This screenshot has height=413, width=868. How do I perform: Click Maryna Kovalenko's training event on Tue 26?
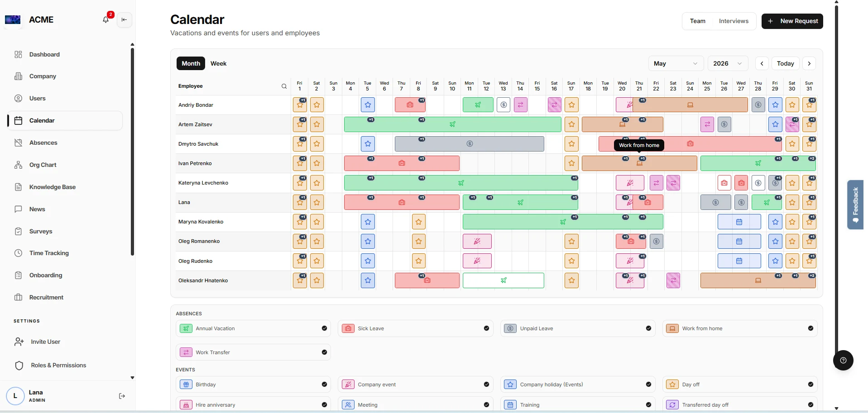[739, 222]
